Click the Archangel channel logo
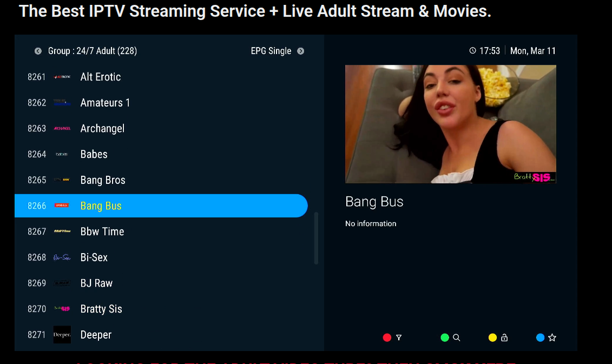Image resolution: width=612 pixels, height=364 pixels. [x=62, y=128]
